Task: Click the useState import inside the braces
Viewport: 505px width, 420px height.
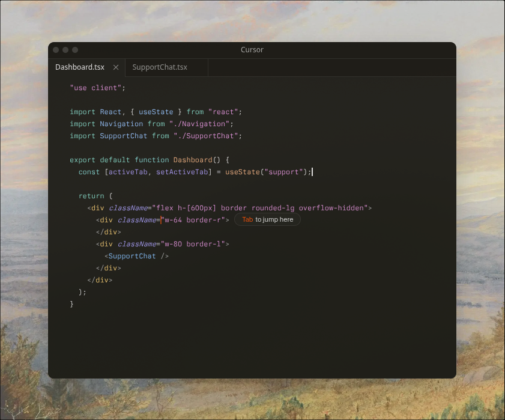Action: [156, 112]
